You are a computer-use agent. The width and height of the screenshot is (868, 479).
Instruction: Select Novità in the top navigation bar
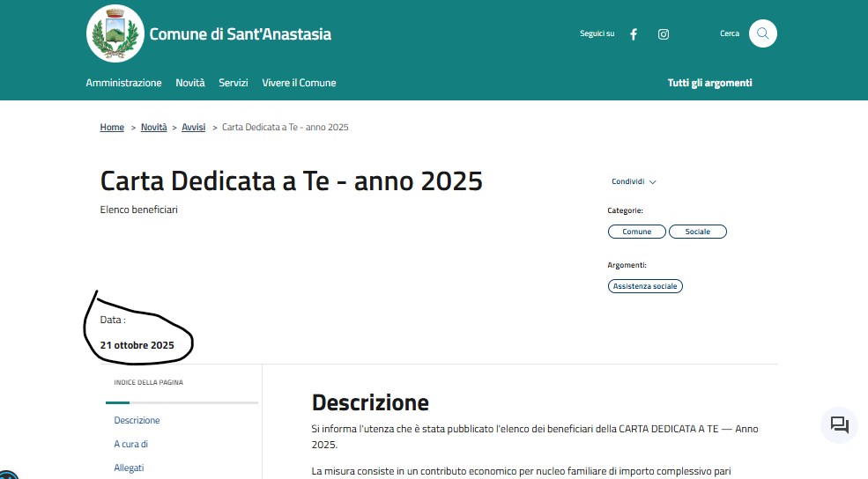pyautogui.click(x=190, y=83)
